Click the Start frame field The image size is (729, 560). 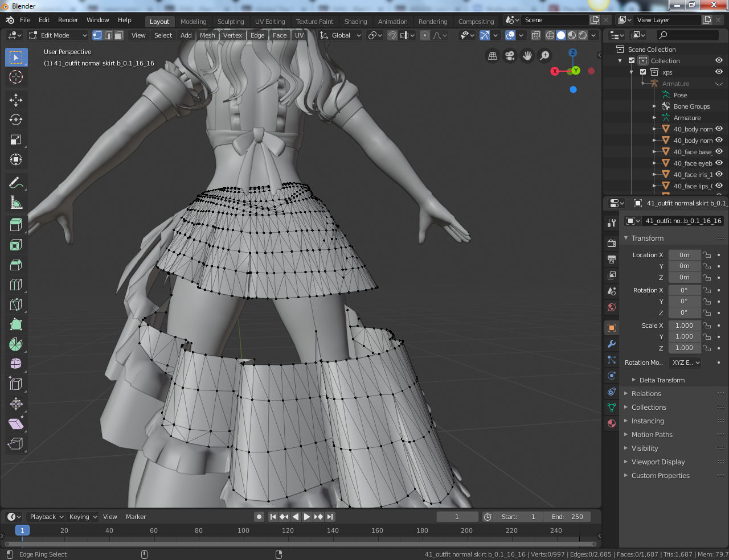point(518,517)
